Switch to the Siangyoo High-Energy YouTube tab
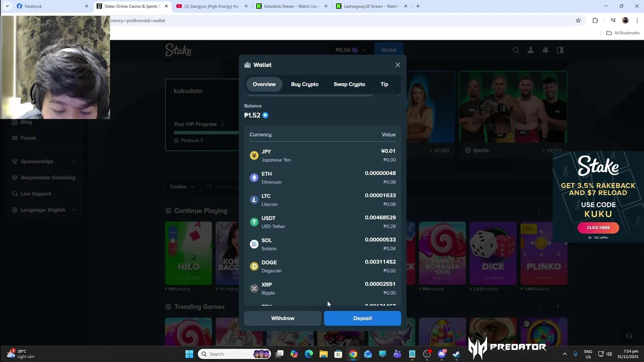Image resolution: width=644 pixels, height=362 pixels. pyautogui.click(x=212, y=6)
